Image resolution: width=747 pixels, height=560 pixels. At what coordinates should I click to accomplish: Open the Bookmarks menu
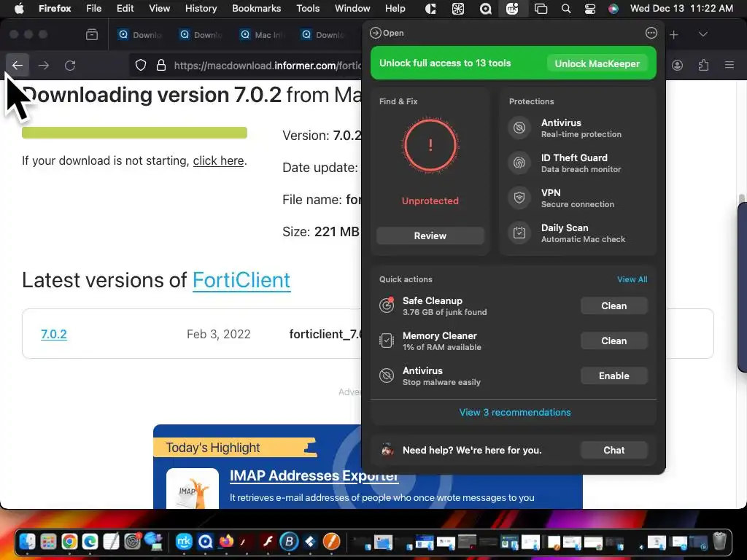[256, 9]
